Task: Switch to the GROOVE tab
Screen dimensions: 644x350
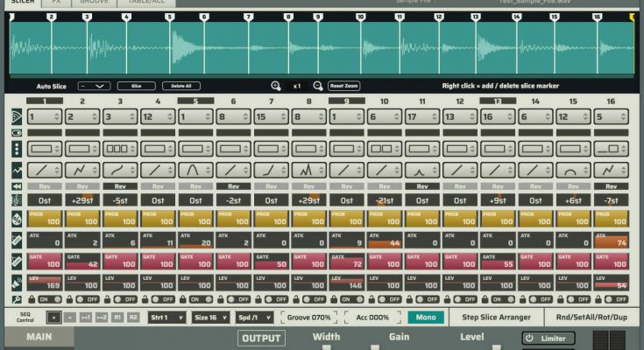Action: pos(95,3)
